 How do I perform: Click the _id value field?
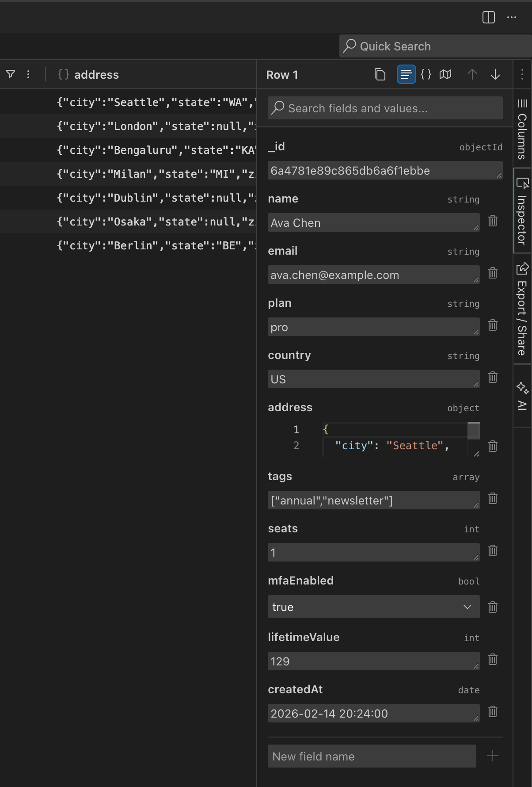click(x=385, y=171)
